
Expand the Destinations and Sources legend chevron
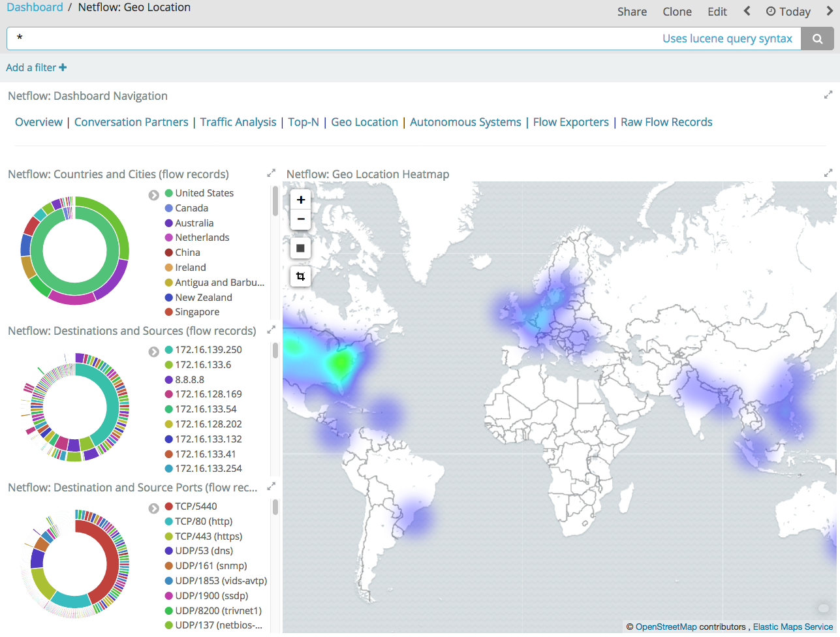(x=153, y=351)
